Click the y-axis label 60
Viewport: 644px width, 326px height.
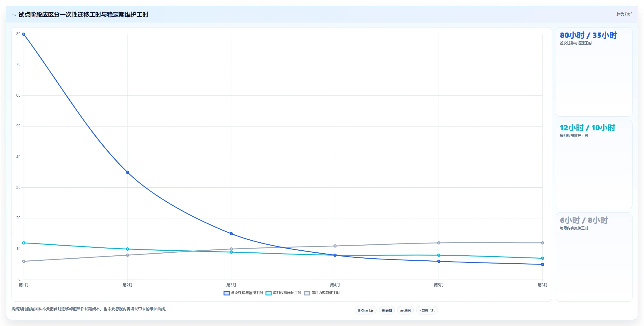18,95
